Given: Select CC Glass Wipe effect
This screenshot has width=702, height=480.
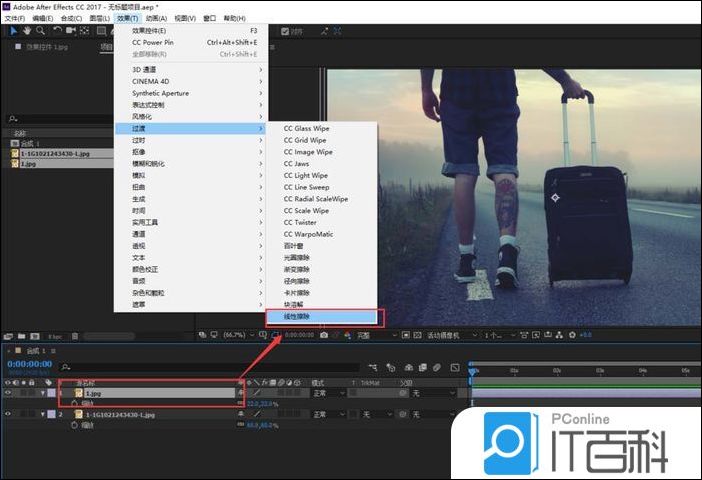Looking at the screenshot, I should pyautogui.click(x=305, y=128).
